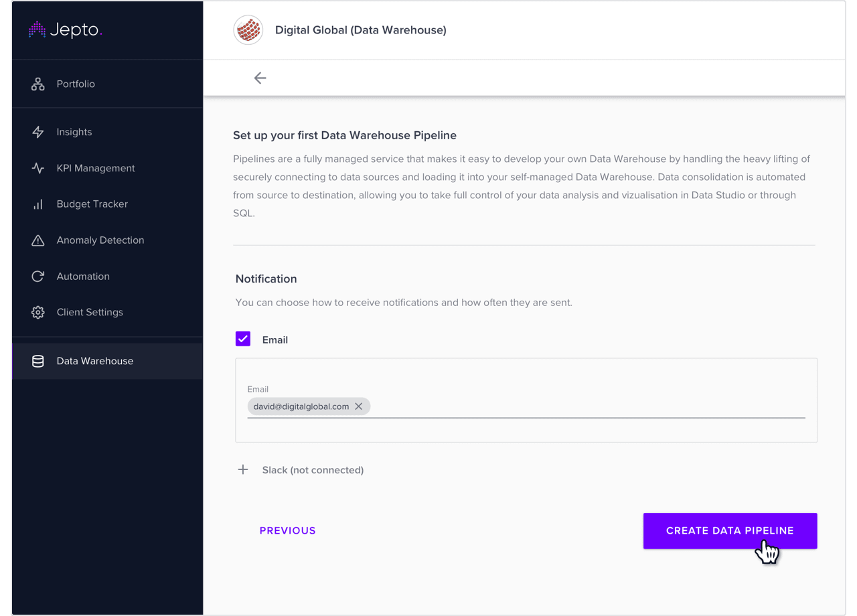Click the CREATE DATA PIPELINE button
857x616 pixels.
click(730, 531)
